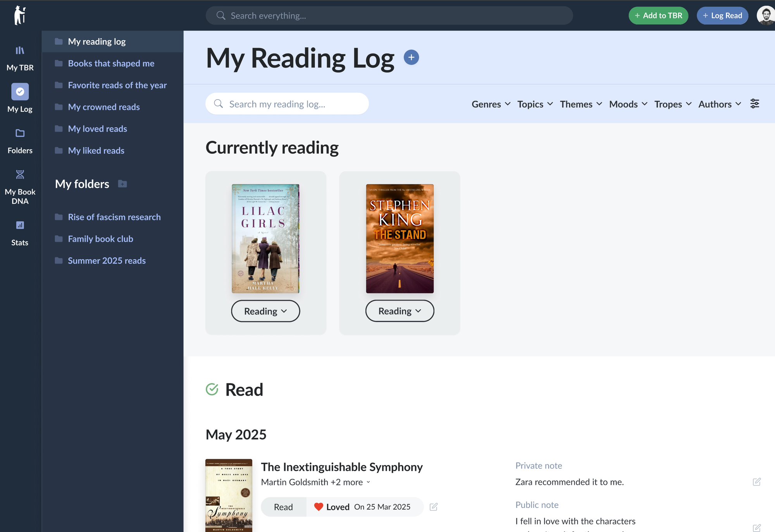Screen dimensions: 775x532
Task: Click the 'On 25 Mar 2025' date
Action: pyautogui.click(x=382, y=507)
